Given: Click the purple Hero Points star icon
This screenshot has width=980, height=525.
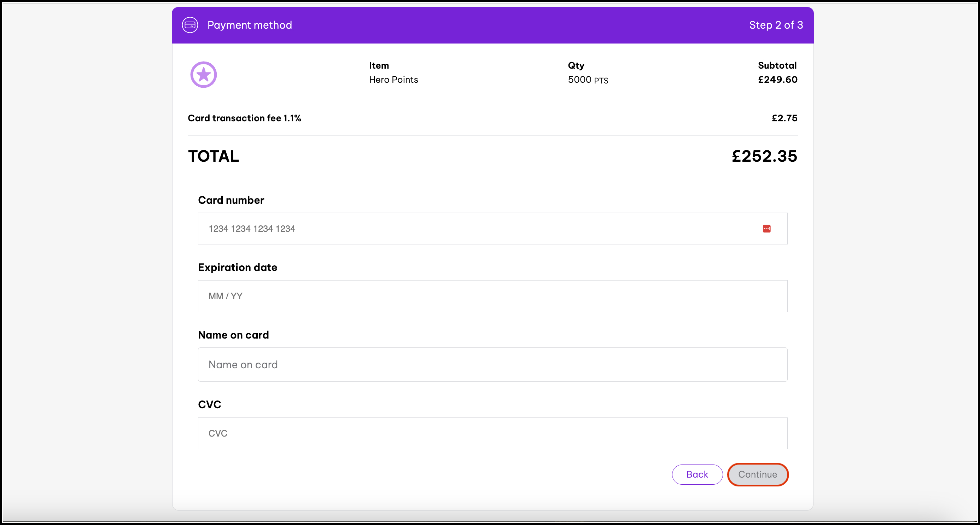Looking at the screenshot, I should point(204,75).
